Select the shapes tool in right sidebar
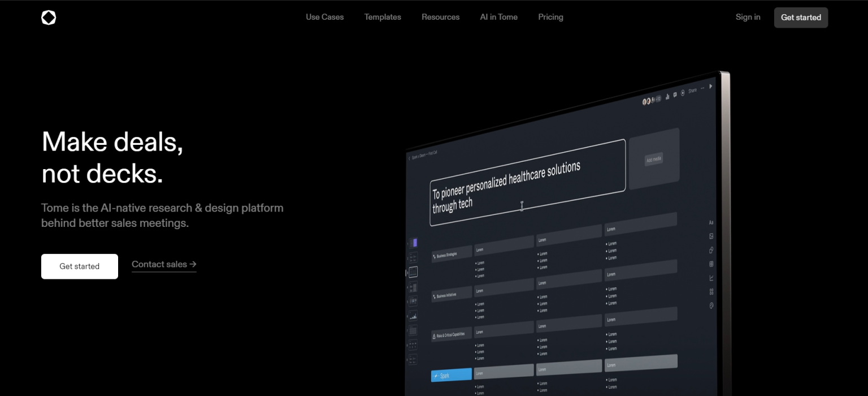The height and width of the screenshot is (396, 868). [x=711, y=250]
